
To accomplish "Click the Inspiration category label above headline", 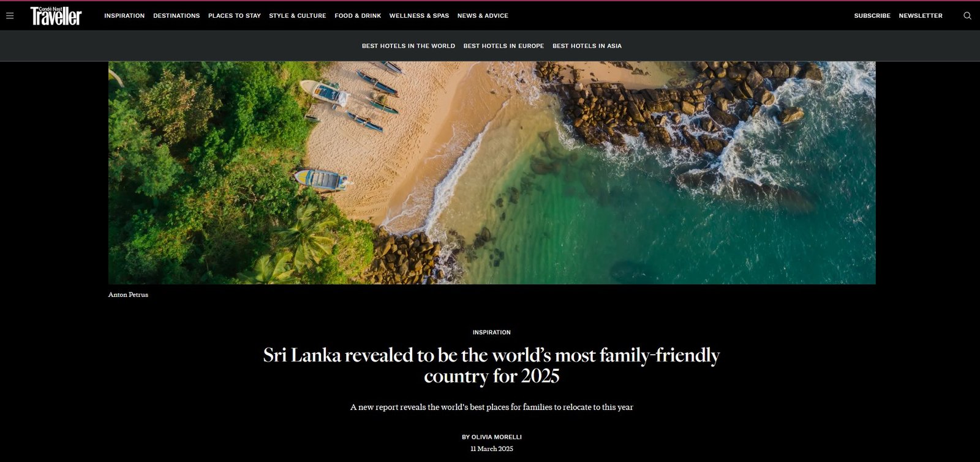I will pos(492,332).
